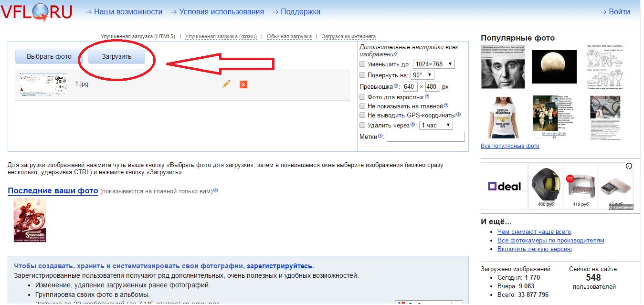Viewport: 644px width, 305px height.
Task: Select Обычная загрузка tab
Action: click(289, 36)
